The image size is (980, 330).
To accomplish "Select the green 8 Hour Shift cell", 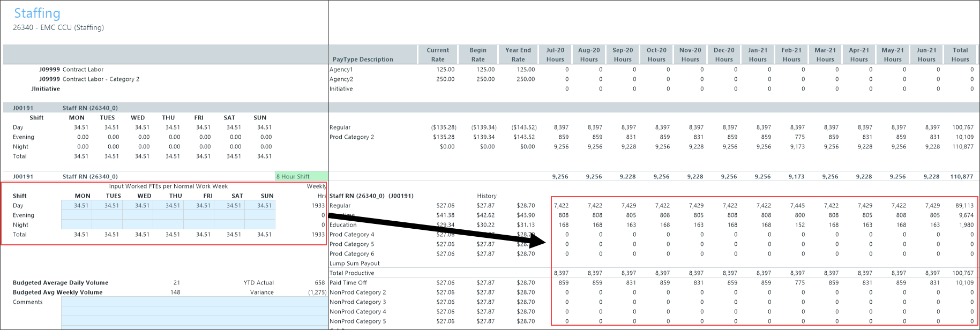I will coord(301,176).
